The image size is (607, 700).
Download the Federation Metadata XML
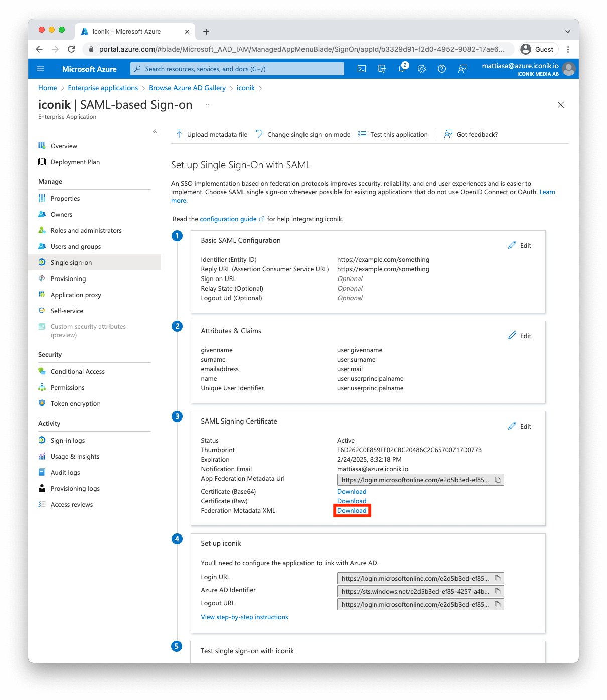(x=352, y=510)
